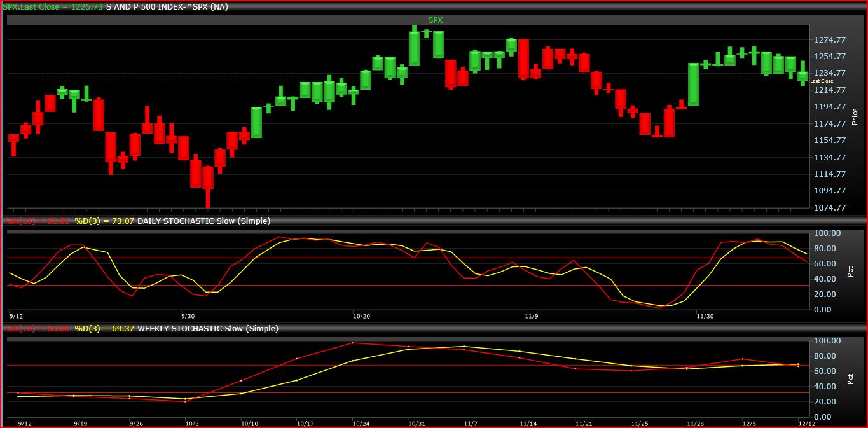Click the 1134.77 price axis label
Viewport: 868px width, 428px height.
tap(829, 157)
